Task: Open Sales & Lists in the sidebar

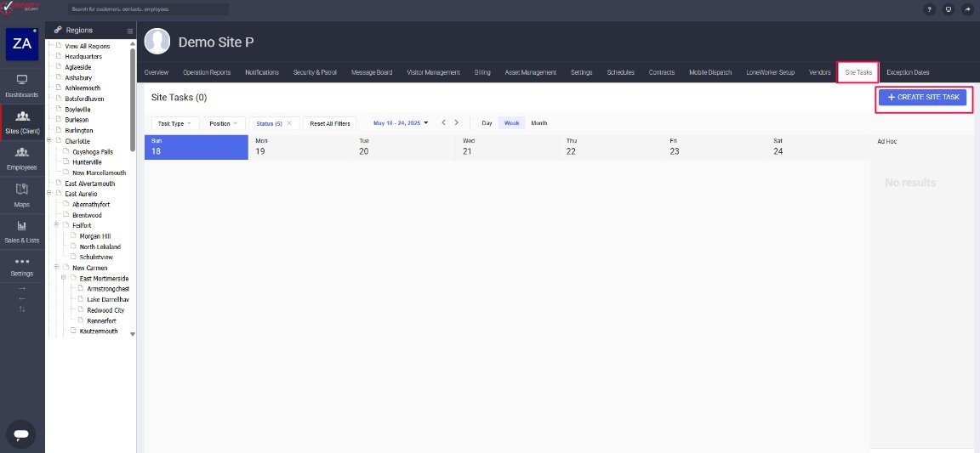Action: point(22,231)
